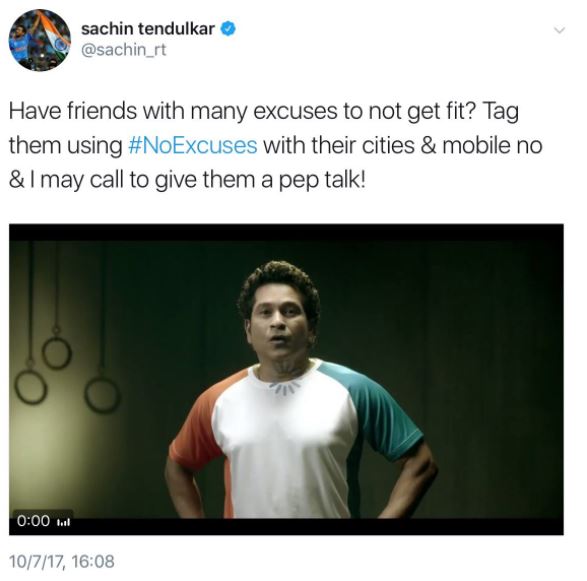
Task: Open the #NoExcuses hashtag
Action: pos(192,145)
